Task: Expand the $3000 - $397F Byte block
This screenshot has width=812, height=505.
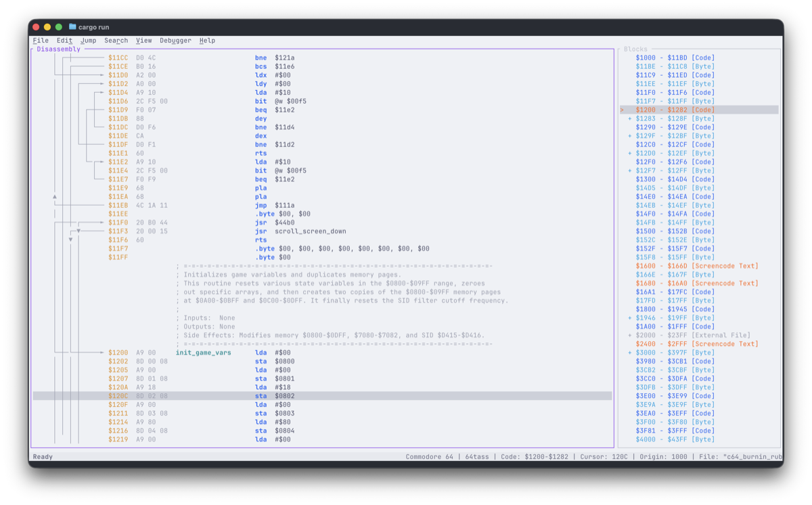Action: 630,353
